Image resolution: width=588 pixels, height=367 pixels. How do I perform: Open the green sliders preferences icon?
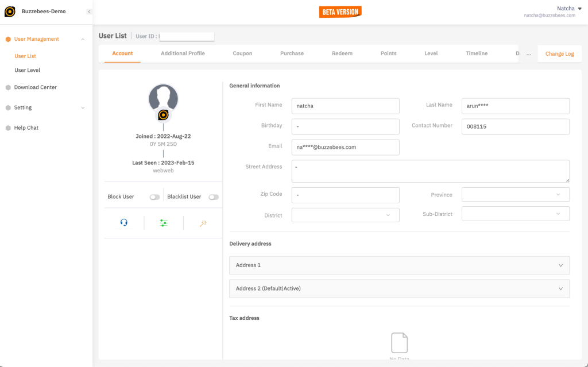163,223
